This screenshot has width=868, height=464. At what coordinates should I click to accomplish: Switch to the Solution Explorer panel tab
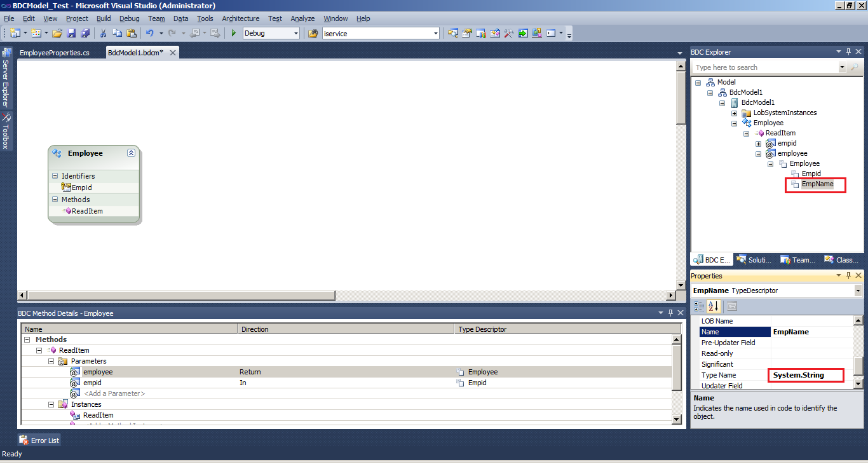pyautogui.click(x=754, y=259)
